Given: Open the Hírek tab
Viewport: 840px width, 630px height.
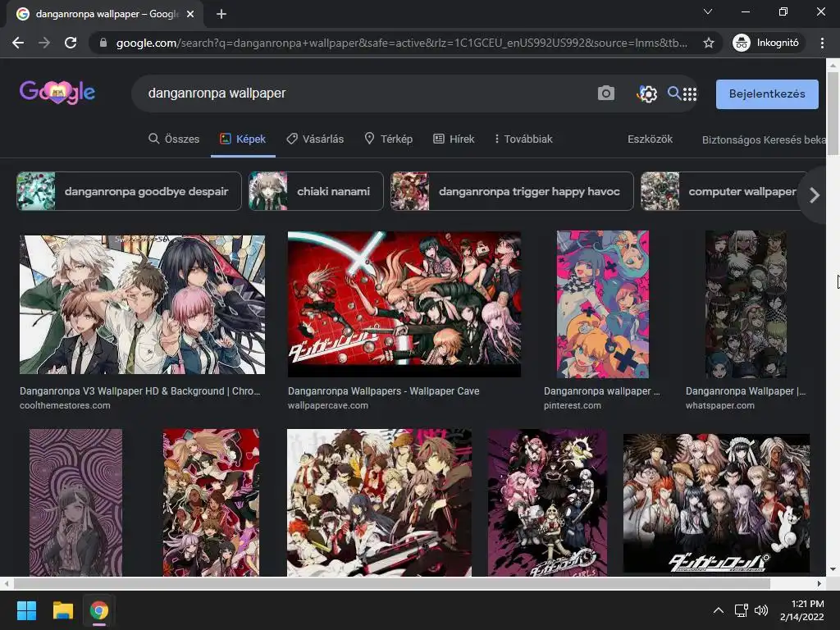Looking at the screenshot, I should [x=454, y=139].
